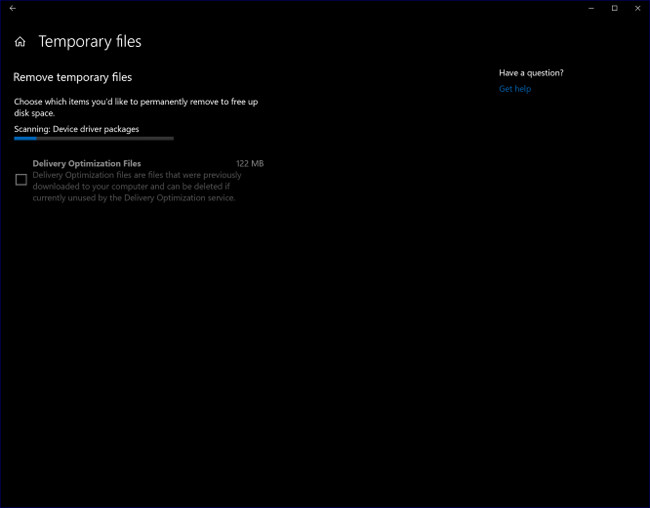This screenshot has height=508, width=650.
Task: Check the Delivery Optimization Files checkbox
Action: point(21,180)
